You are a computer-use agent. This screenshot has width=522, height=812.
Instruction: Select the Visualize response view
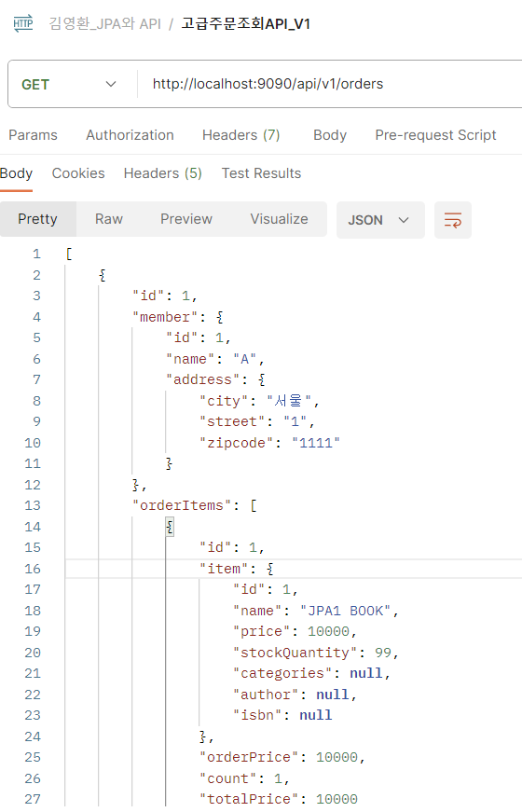coord(279,219)
